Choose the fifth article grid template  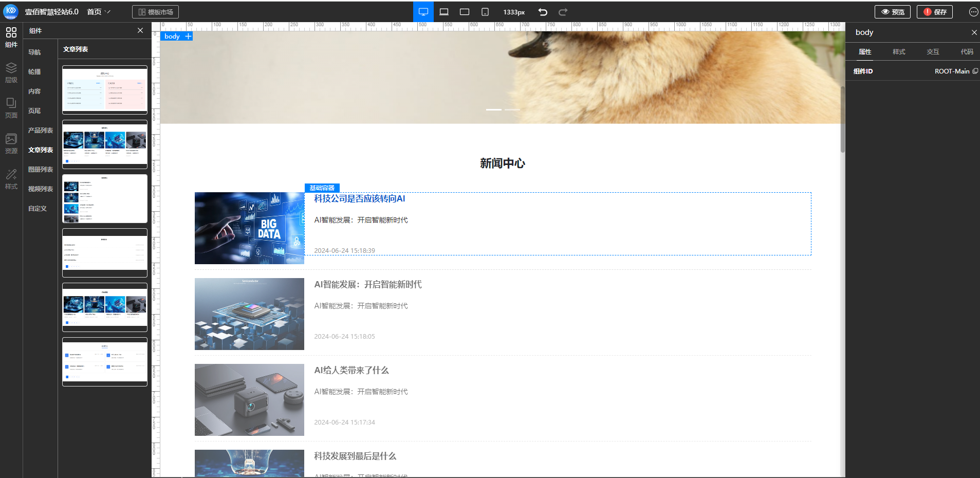[105, 307]
